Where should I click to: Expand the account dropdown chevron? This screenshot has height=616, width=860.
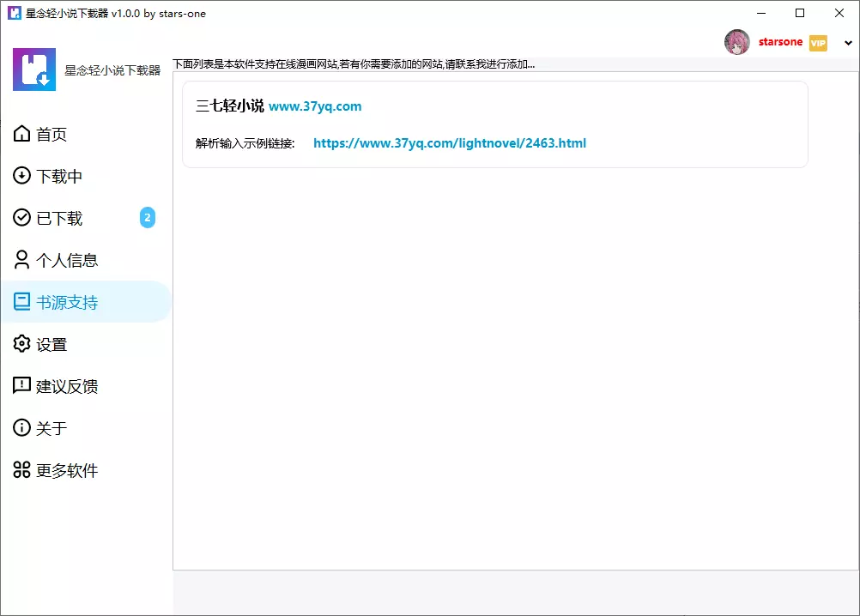tap(849, 44)
